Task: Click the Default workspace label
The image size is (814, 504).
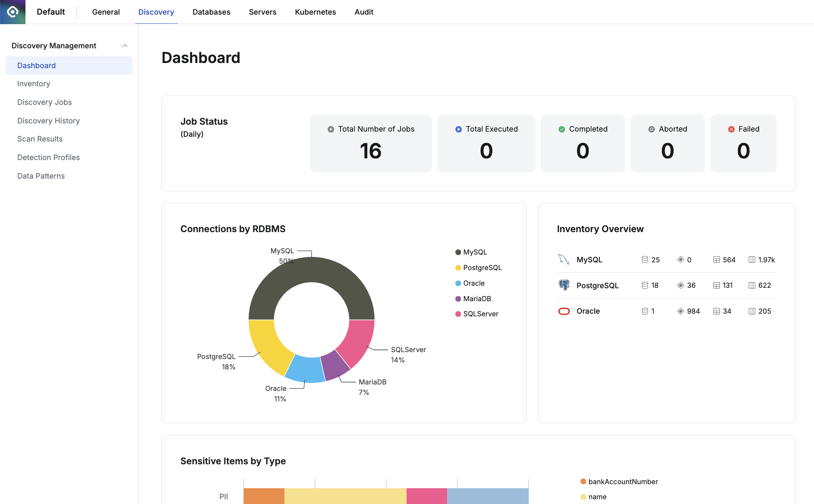Action: pyautogui.click(x=50, y=12)
